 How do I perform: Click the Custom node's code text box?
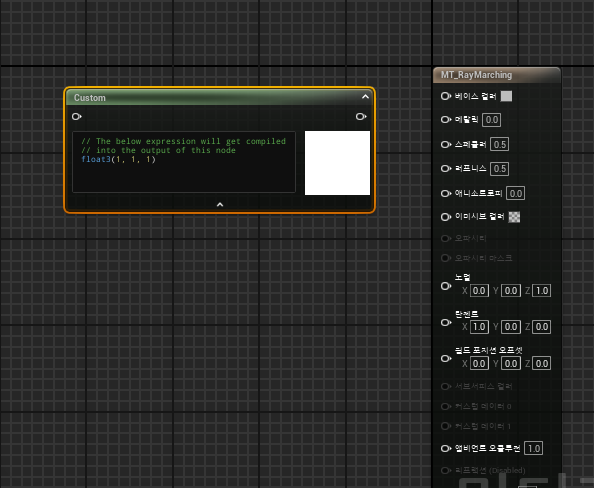pos(184,162)
